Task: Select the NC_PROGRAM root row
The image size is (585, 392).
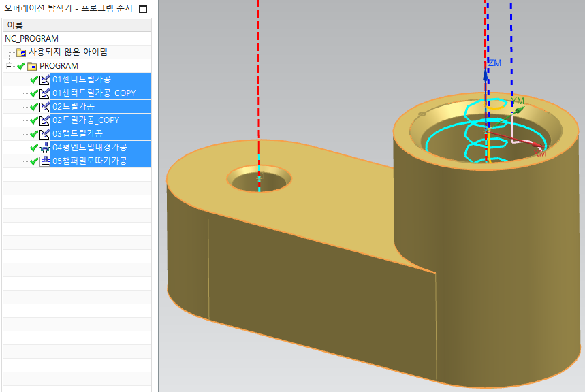Action: [x=77, y=38]
